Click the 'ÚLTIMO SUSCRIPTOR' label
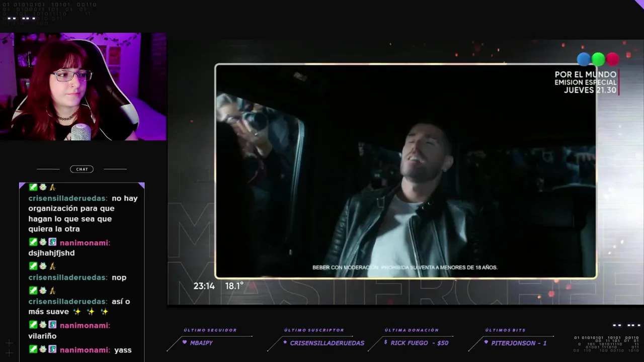This screenshot has height=362, width=644. (x=314, y=330)
